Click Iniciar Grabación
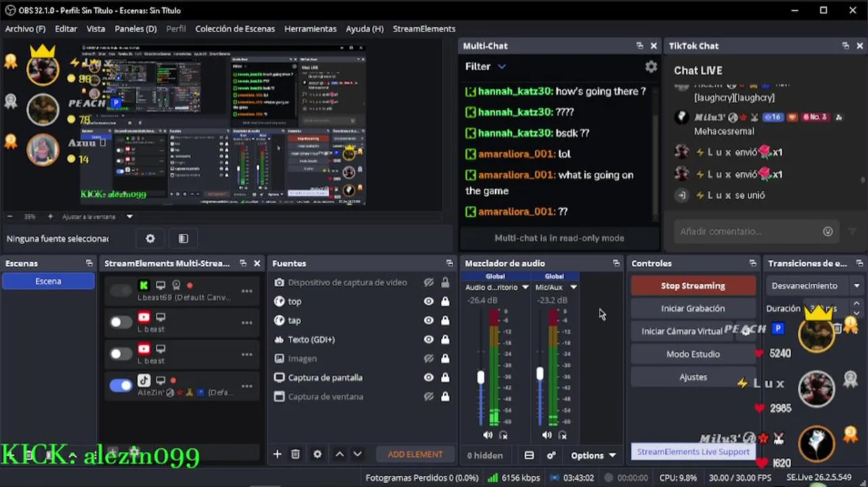Viewport: 868px width, 487px height. click(x=693, y=308)
